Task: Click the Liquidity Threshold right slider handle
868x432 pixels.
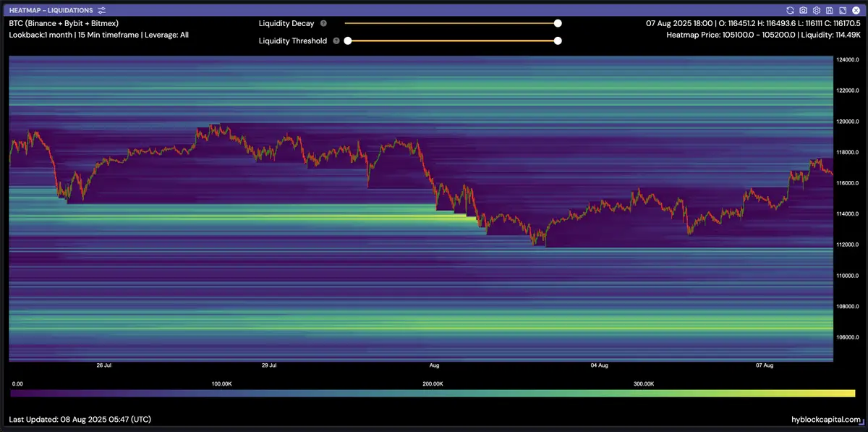Action: point(558,41)
